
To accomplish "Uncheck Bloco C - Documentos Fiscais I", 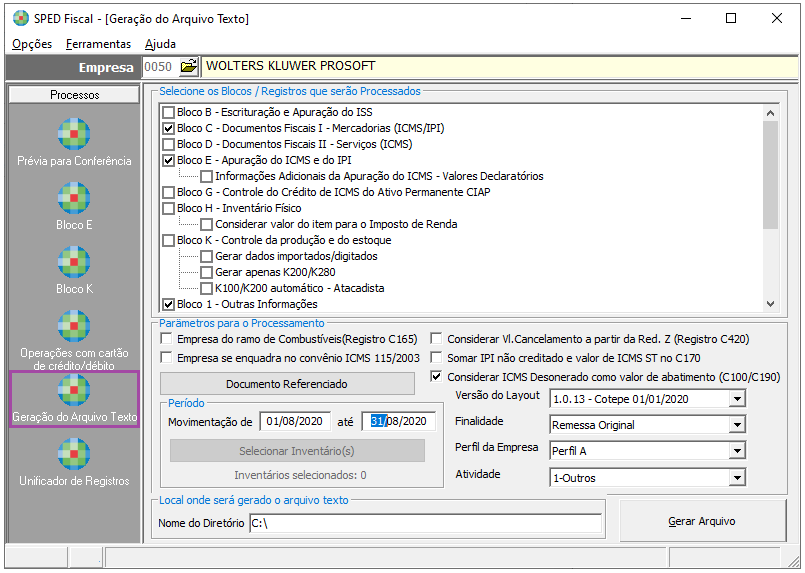I will 168,128.
